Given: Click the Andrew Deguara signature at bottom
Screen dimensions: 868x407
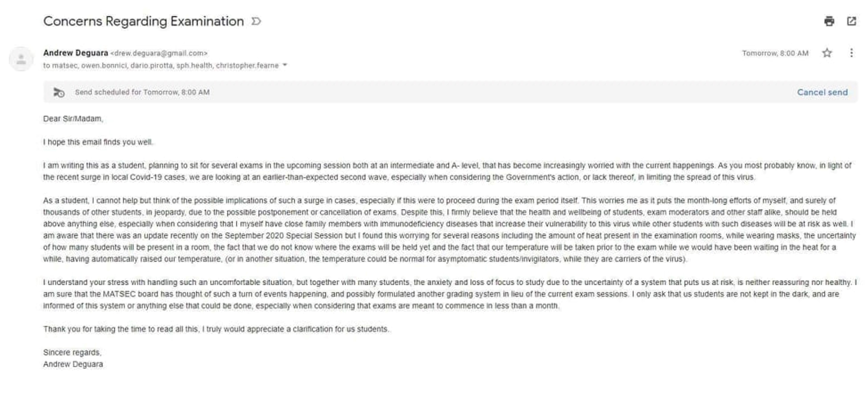Looking at the screenshot, I should tap(73, 364).
